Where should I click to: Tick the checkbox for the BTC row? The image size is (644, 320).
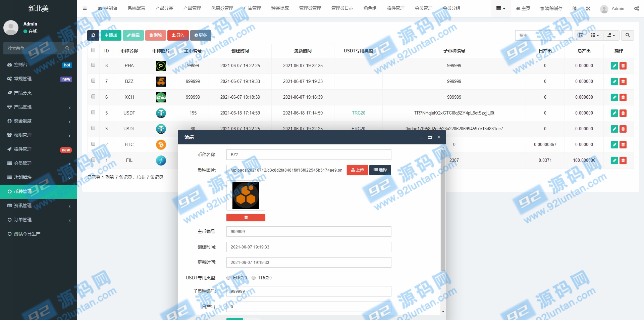pos(93,144)
